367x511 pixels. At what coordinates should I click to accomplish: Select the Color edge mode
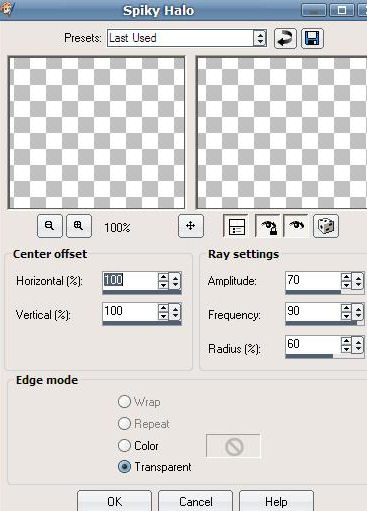click(138, 446)
